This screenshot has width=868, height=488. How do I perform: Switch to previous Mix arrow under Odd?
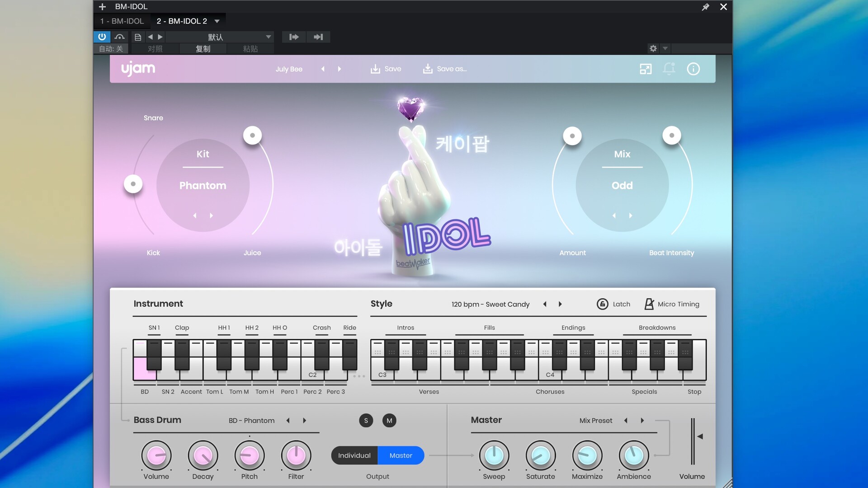point(614,216)
